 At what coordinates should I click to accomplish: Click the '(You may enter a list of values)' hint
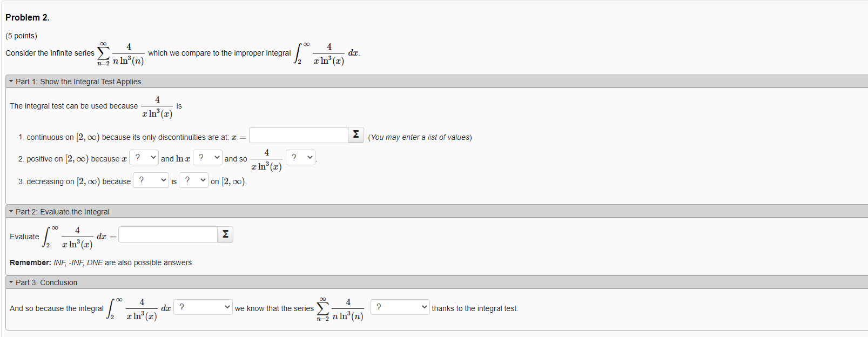point(419,137)
